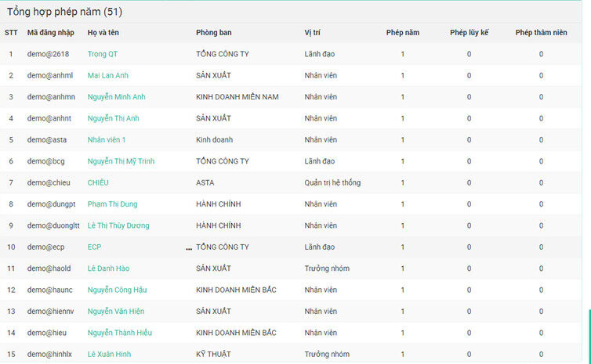Image resolution: width=591 pixels, height=364 pixels.
Task: Open Phạm Thị Dung's record
Action: (x=112, y=204)
